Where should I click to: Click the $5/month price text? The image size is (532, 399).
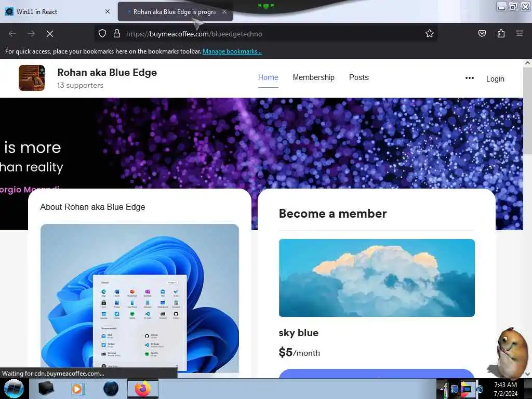coord(299,353)
